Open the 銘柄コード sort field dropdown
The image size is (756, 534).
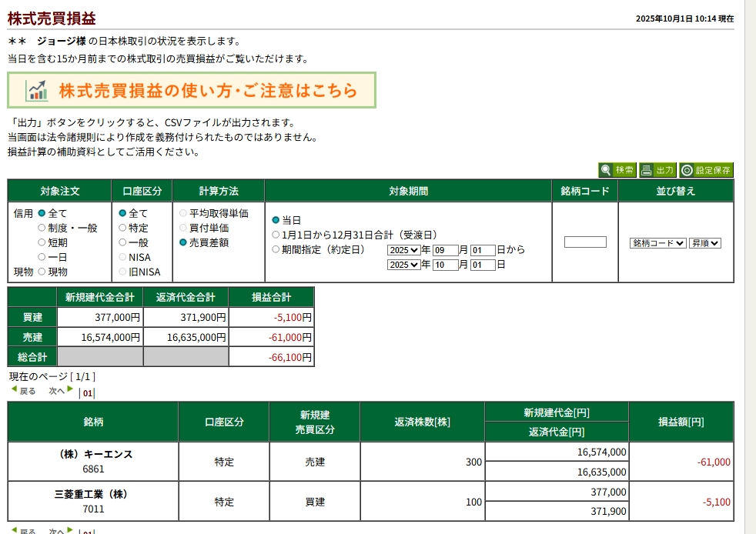(657, 242)
